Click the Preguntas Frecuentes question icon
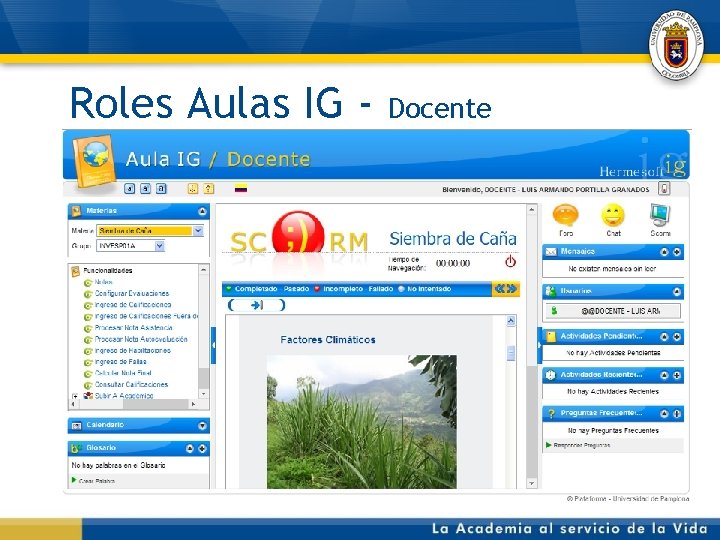Viewport: 720px width, 540px height. 551,414
